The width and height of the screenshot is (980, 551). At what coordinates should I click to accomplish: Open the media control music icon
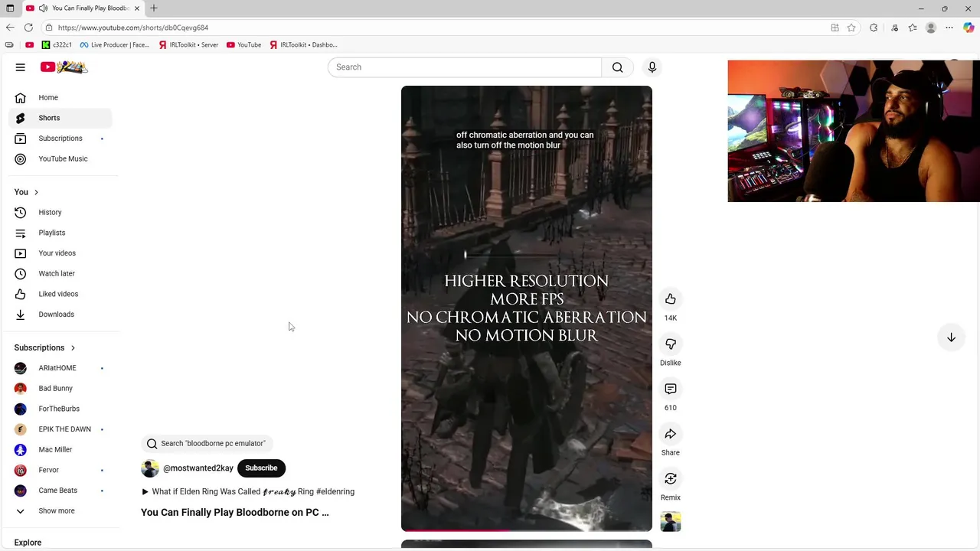click(894, 28)
